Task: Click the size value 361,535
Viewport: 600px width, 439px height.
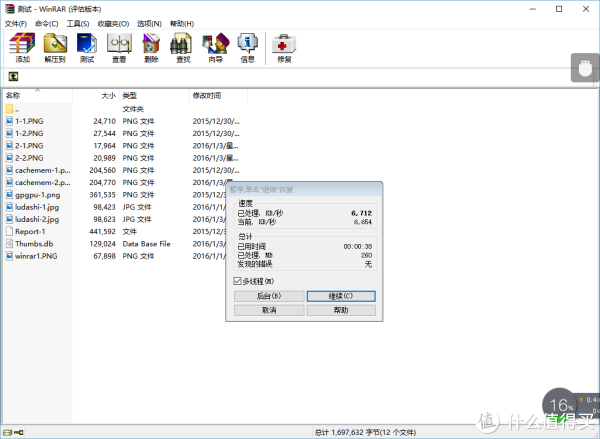Action: pyautogui.click(x=102, y=195)
